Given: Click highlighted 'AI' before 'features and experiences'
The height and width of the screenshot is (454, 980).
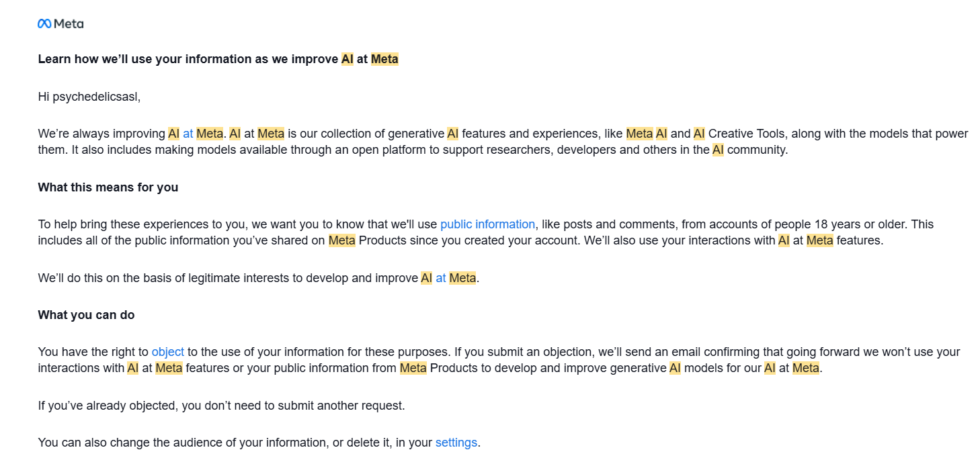Looking at the screenshot, I should [x=453, y=134].
